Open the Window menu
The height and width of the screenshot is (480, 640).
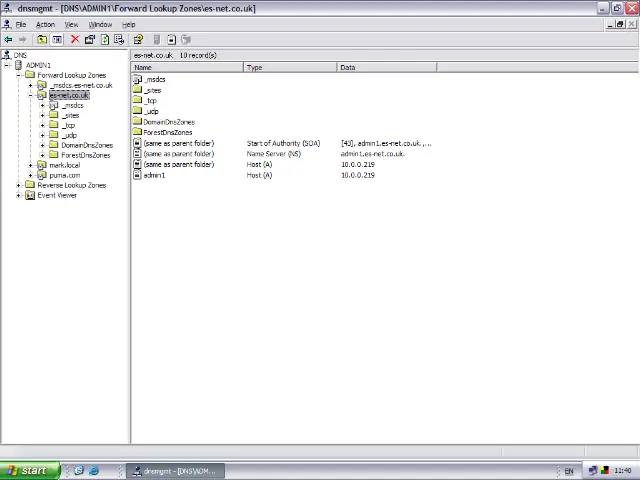pyautogui.click(x=100, y=24)
